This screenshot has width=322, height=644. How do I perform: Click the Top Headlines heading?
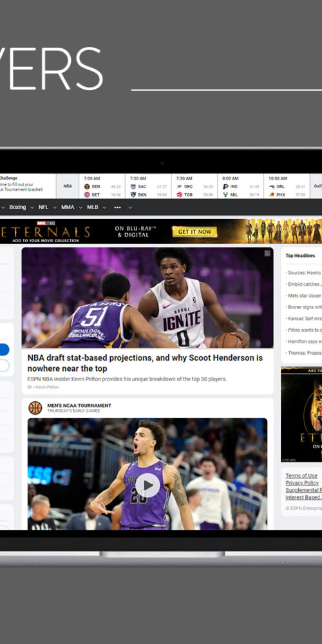(x=300, y=256)
